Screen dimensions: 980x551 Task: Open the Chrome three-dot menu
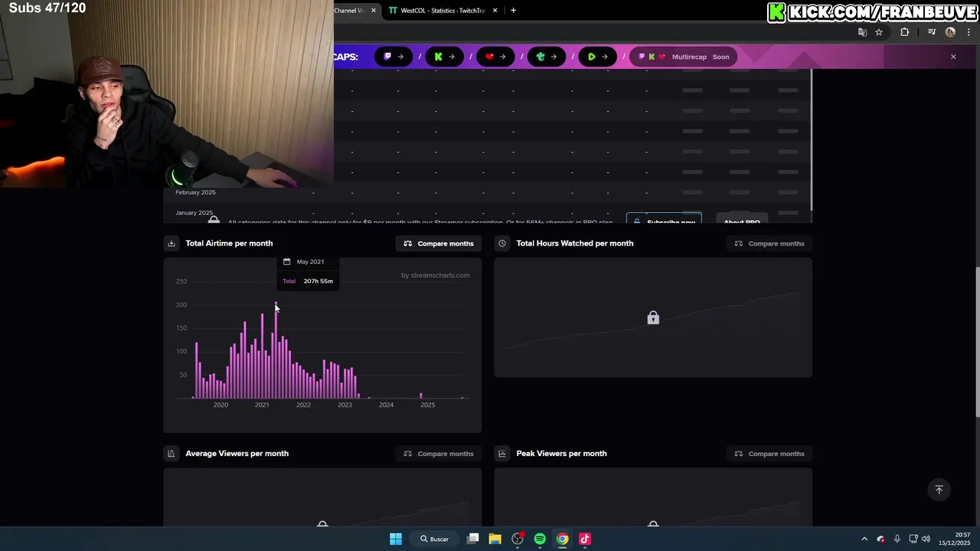tap(969, 32)
